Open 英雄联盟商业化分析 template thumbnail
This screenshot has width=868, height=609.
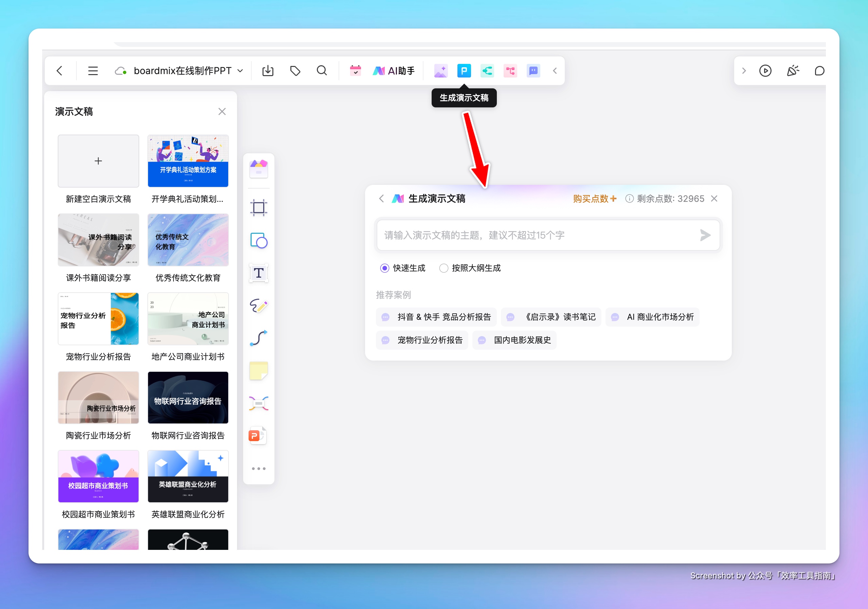188,476
